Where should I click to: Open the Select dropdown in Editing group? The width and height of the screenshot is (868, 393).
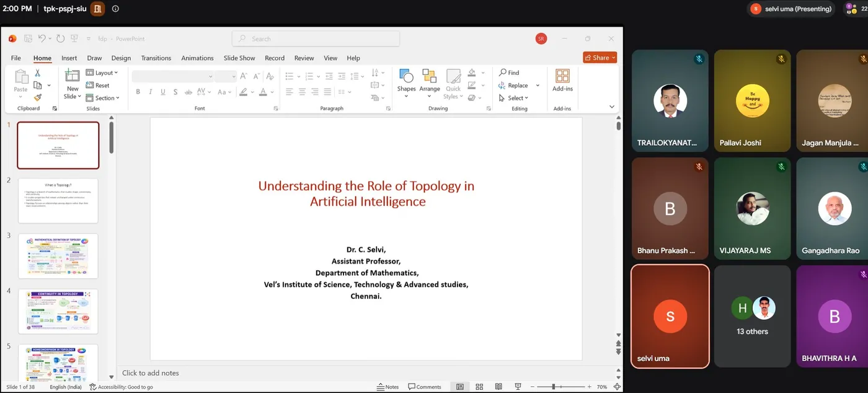coord(513,98)
